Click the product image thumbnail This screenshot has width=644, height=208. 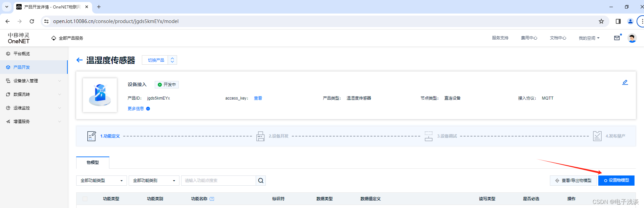click(x=100, y=95)
